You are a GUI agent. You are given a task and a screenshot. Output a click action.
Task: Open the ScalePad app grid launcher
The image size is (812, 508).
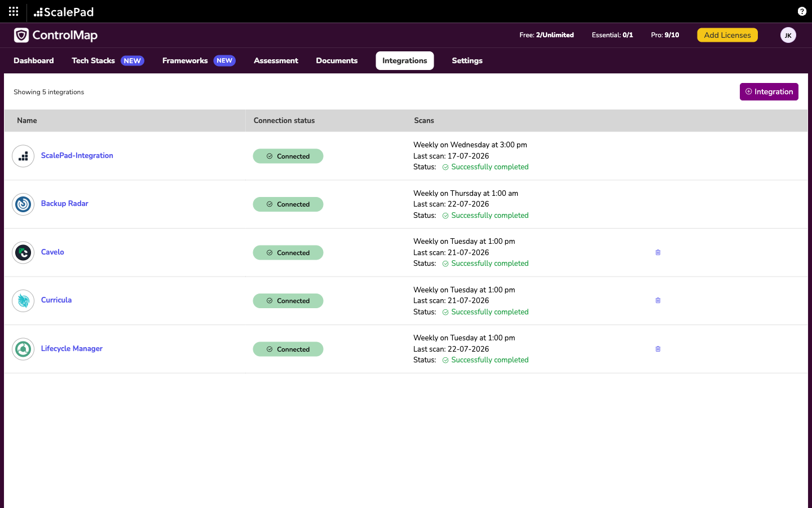[x=14, y=11]
